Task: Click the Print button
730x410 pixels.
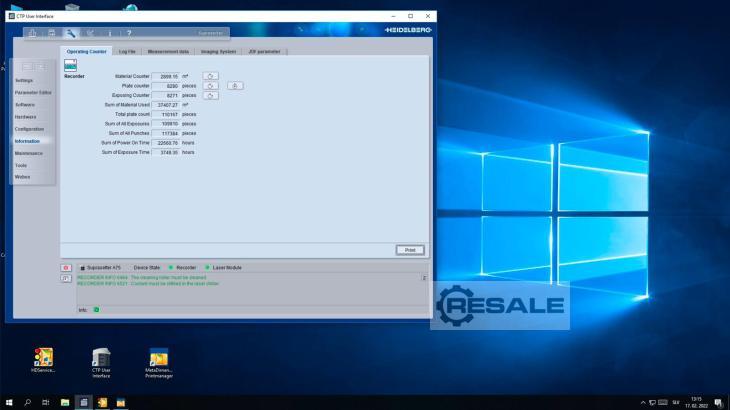Action: [x=410, y=250]
